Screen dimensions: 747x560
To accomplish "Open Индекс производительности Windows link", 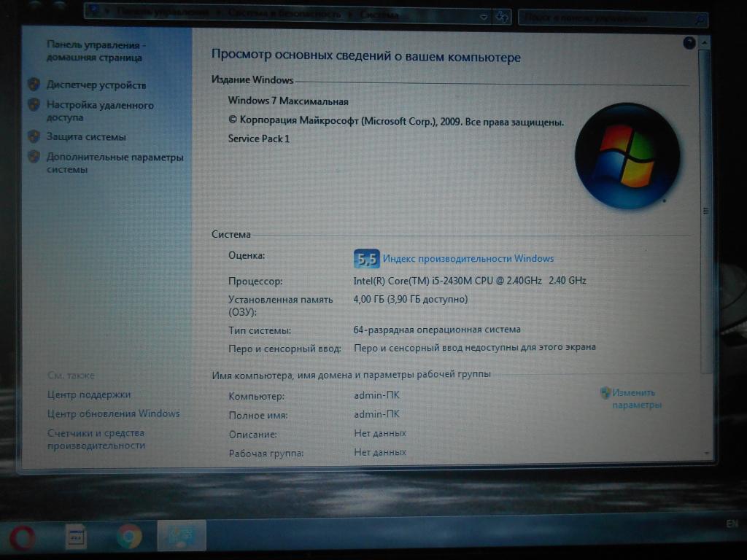I will 468,259.
